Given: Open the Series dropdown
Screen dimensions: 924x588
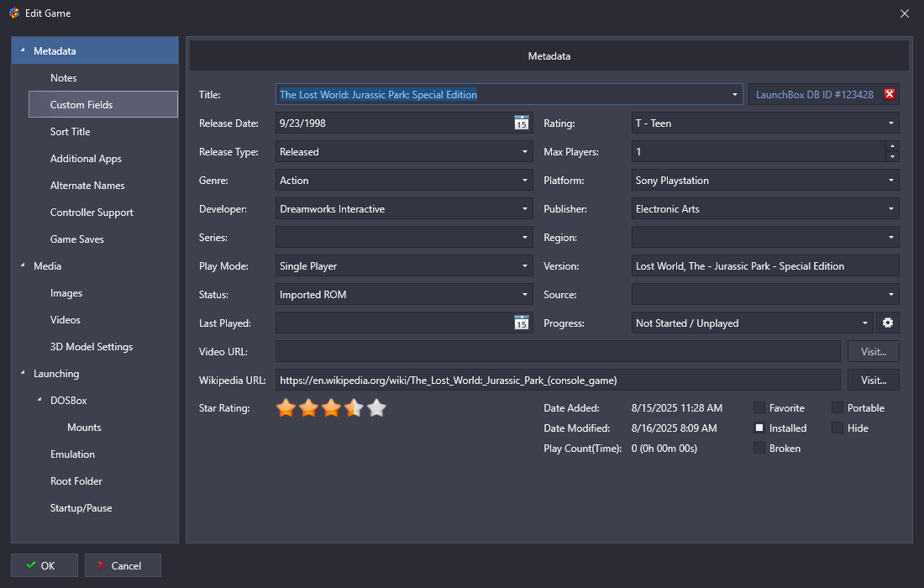Looking at the screenshot, I should tap(404, 238).
